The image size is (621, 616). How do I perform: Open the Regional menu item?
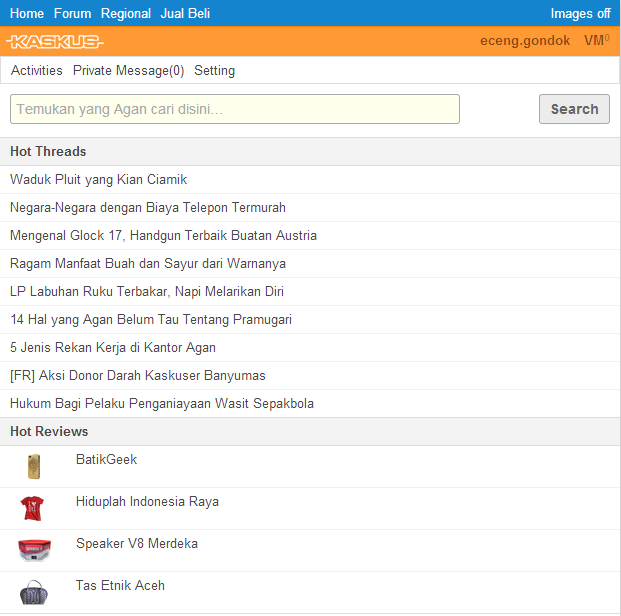click(x=126, y=13)
